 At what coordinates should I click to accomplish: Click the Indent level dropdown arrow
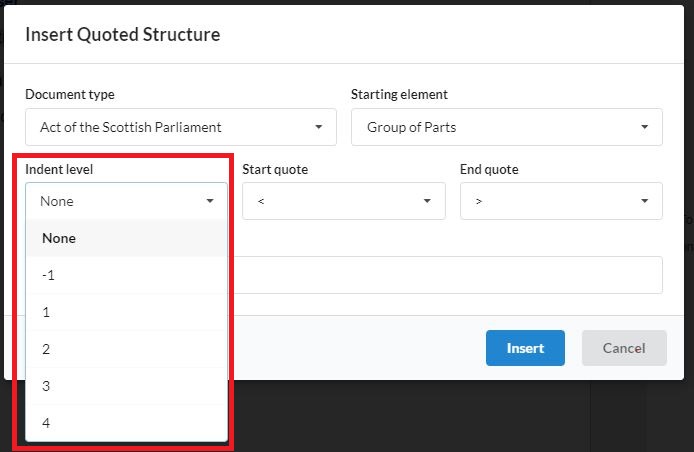tap(210, 201)
